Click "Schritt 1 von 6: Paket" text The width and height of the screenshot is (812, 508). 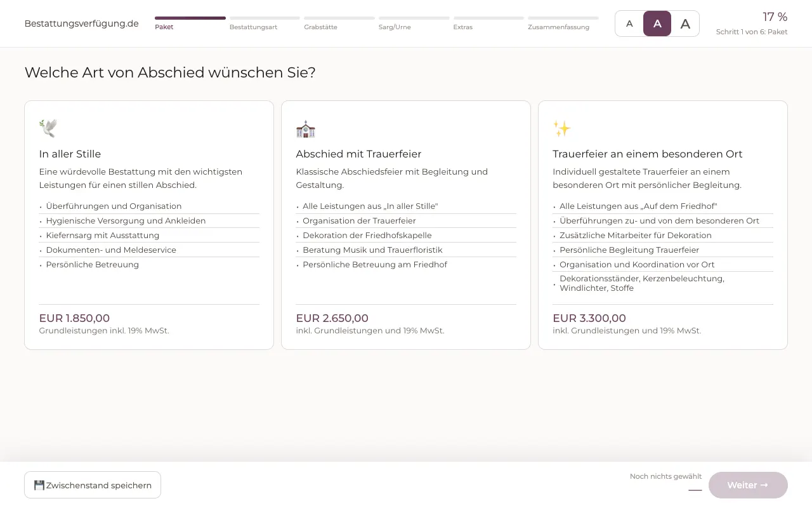click(x=752, y=32)
